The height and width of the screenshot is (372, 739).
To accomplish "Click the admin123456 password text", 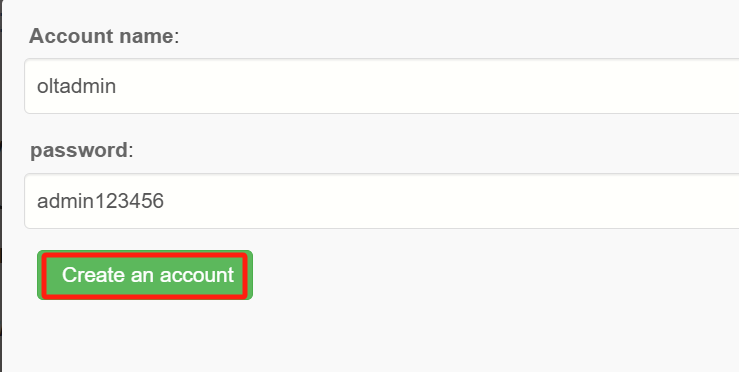I will click(x=100, y=201).
